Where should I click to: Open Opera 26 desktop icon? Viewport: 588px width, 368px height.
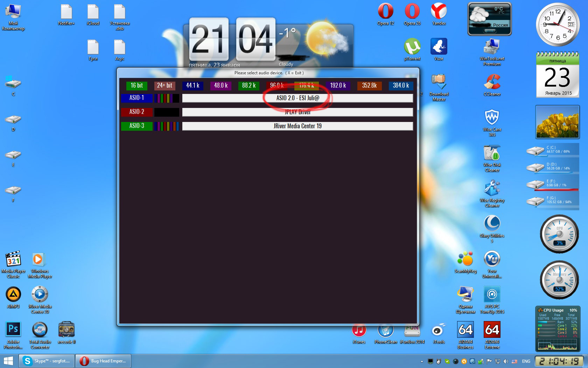(x=412, y=14)
